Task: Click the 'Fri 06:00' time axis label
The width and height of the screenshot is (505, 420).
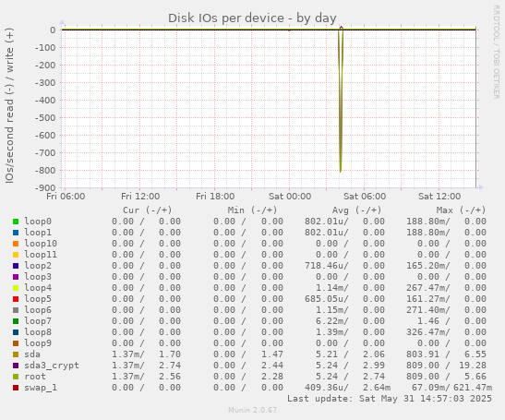Action: pos(66,196)
